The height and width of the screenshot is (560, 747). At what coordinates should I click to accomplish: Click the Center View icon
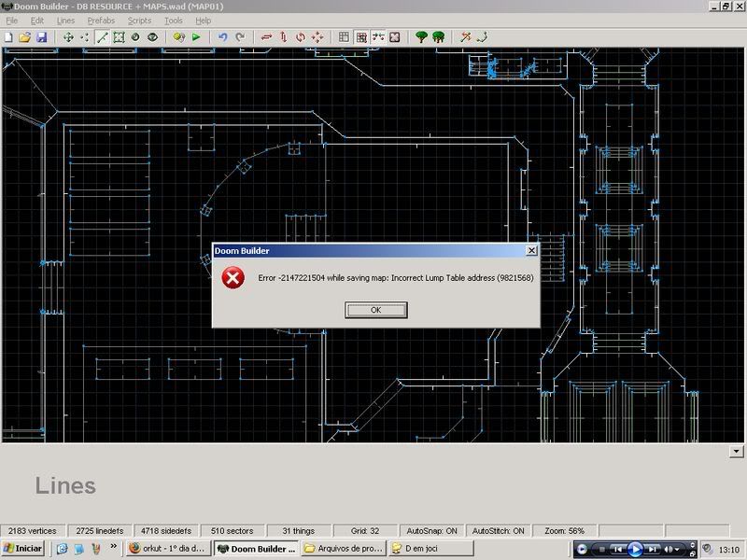tap(394, 37)
